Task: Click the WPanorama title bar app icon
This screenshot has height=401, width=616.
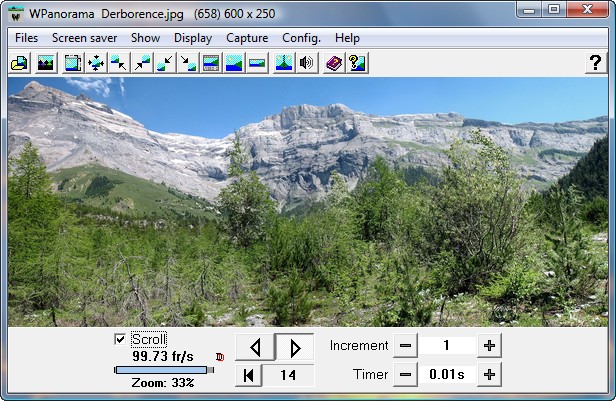Action: [16, 14]
